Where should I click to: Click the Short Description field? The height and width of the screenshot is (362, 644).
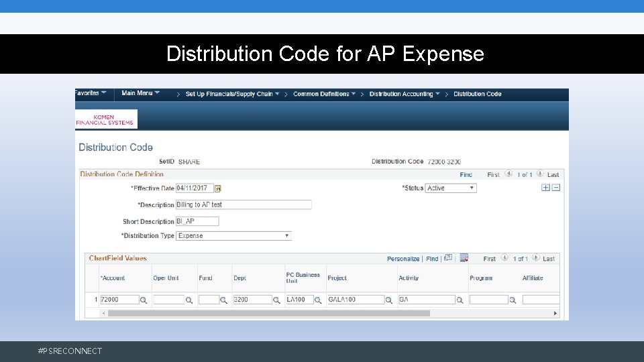pyautogui.click(x=197, y=221)
